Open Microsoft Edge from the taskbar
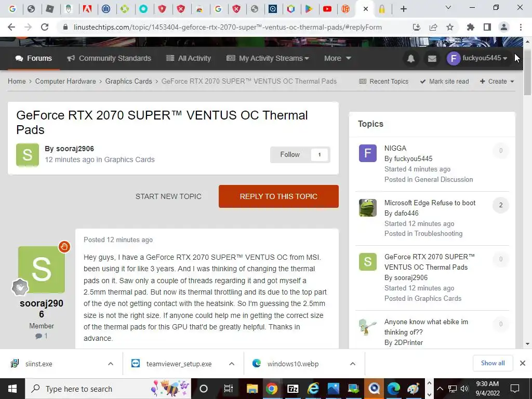This screenshot has width=532, height=399. tap(394, 389)
